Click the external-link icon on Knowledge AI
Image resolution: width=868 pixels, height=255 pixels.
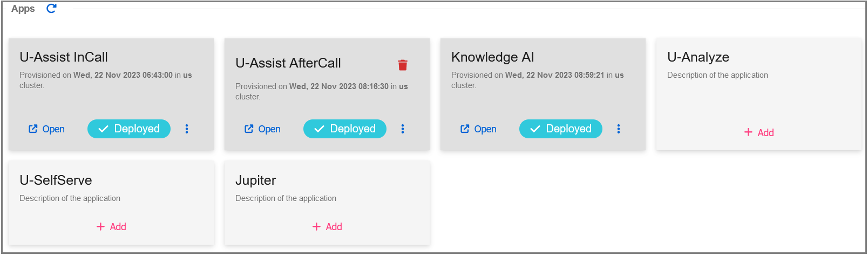point(465,129)
